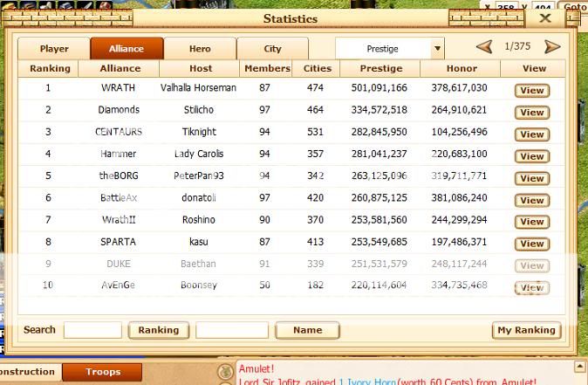
Task: Switch to the Player tab
Action: (x=53, y=49)
